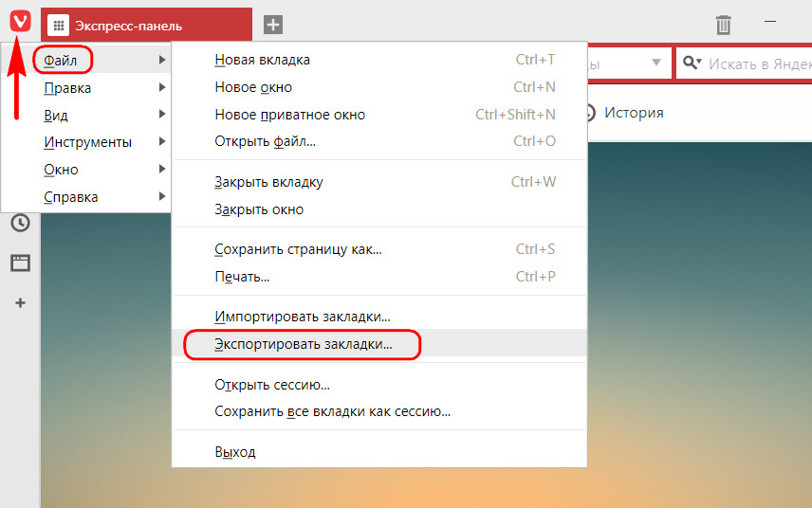Viewport: 812px width, 508px height.
Task: Add web panel with sidebar plus
Action: pos(20,302)
